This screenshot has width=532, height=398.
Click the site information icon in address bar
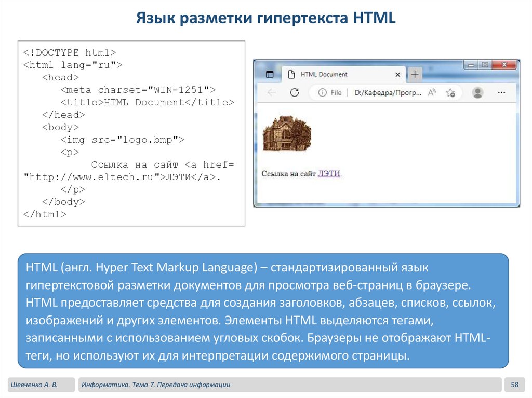click(x=323, y=92)
